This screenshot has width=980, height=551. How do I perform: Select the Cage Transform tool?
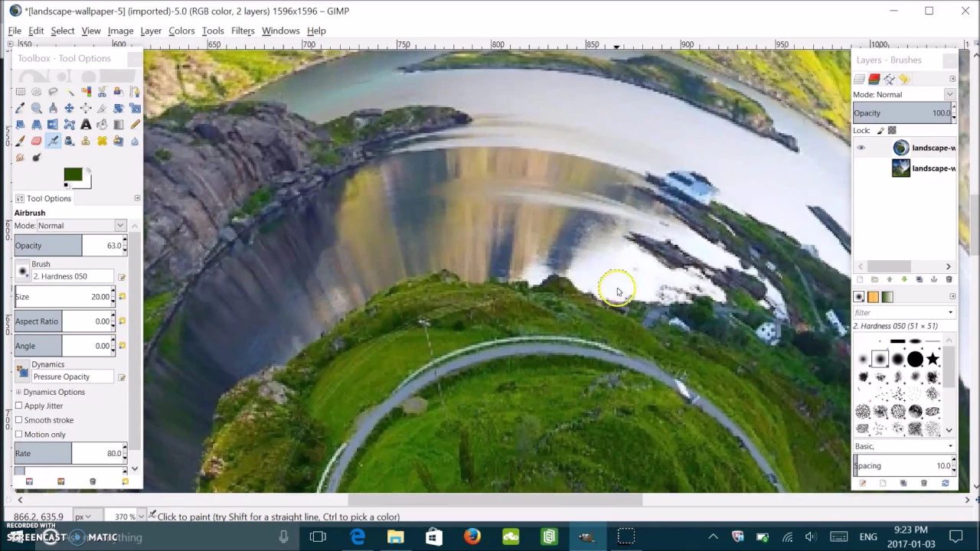pos(70,124)
